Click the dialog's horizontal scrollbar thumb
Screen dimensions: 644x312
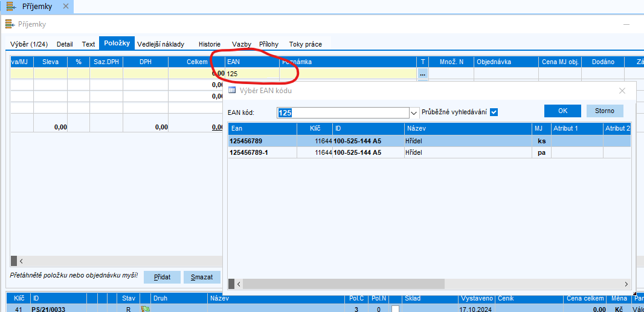344,284
